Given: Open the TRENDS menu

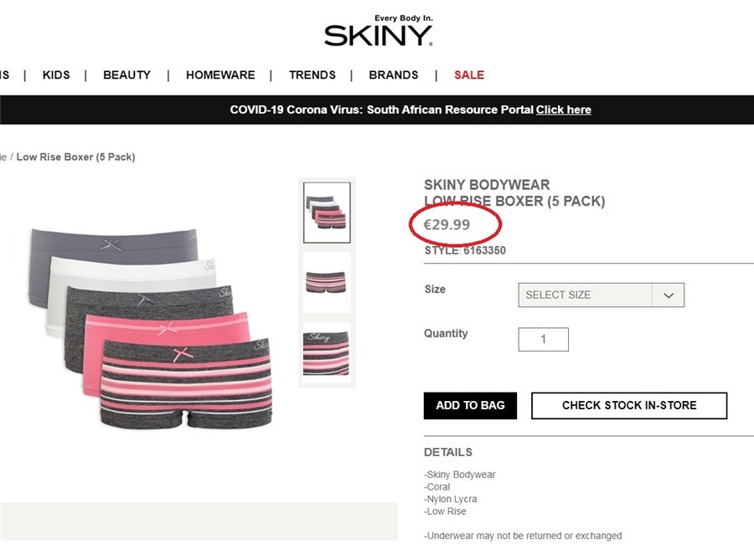Looking at the screenshot, I should (312, 75).
